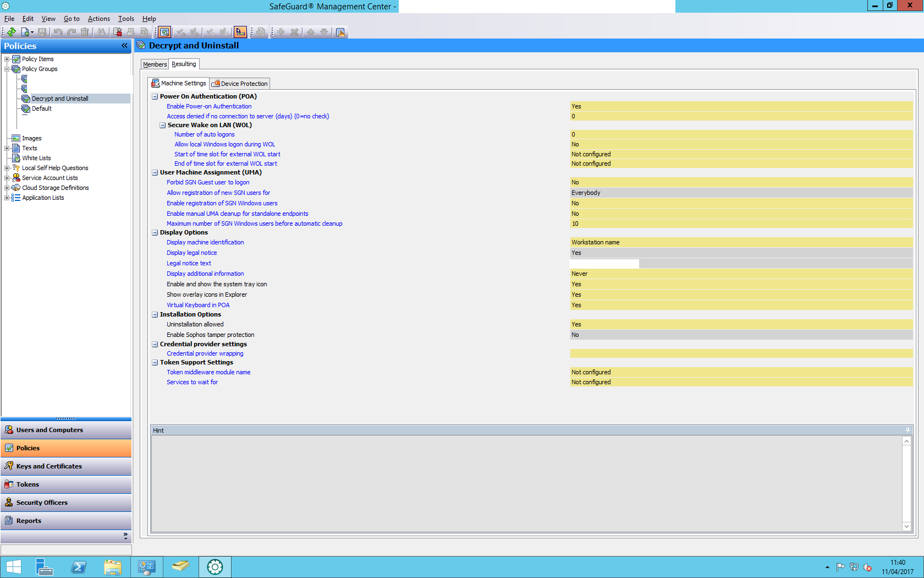
Task: Switch to the Members tab
Action: pyautogui.click(x=155, y=64)
